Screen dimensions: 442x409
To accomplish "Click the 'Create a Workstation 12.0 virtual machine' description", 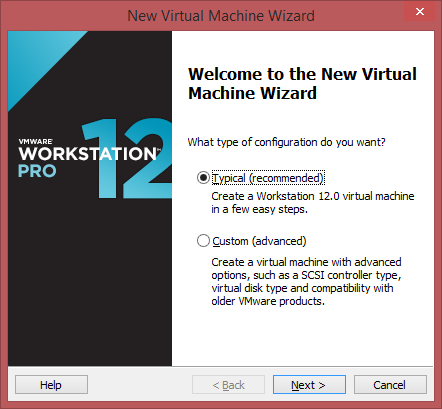I will [313, 202].
